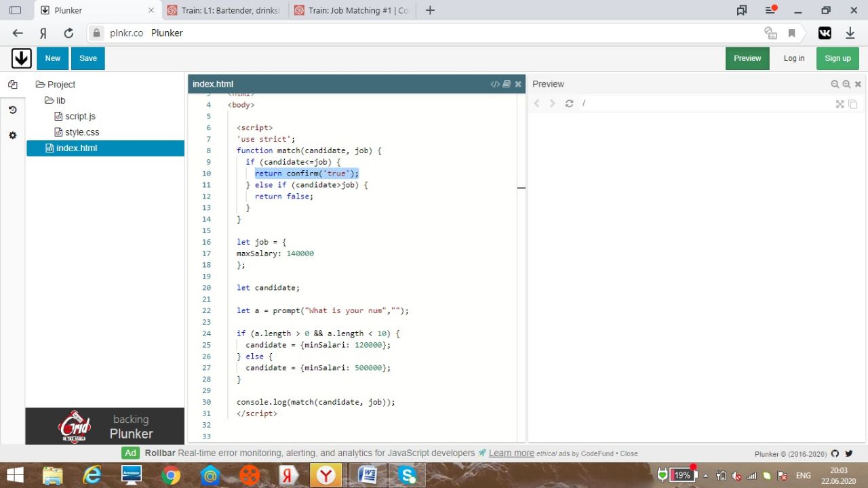Open Microsoft Word from taskbar
This screenshot has height=488, width=868.
point(367,475)
